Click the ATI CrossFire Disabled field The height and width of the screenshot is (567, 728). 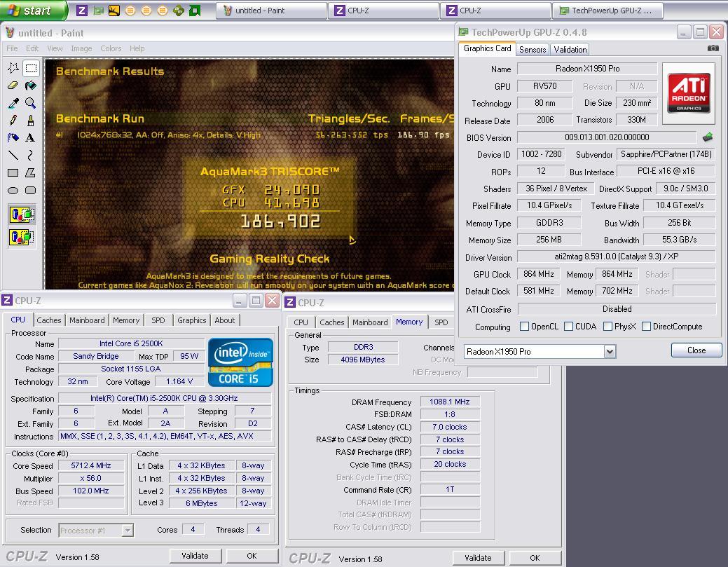click(x=617, y=309)
